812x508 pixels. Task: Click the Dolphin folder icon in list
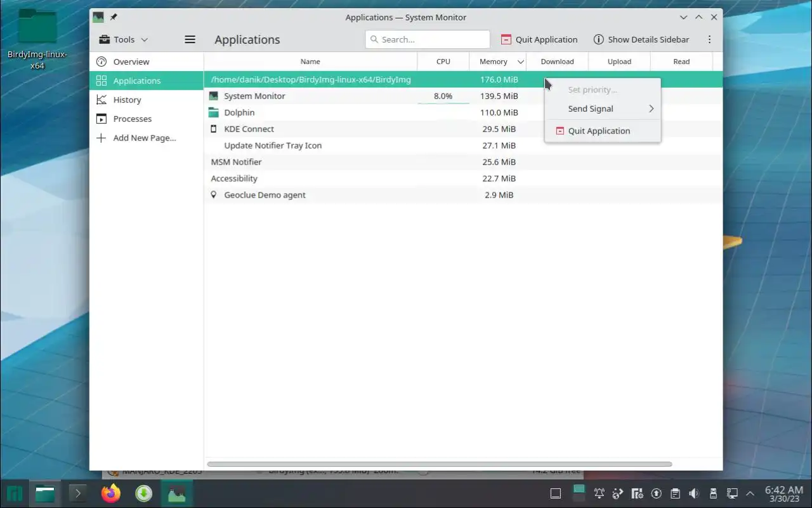point(213,112)
